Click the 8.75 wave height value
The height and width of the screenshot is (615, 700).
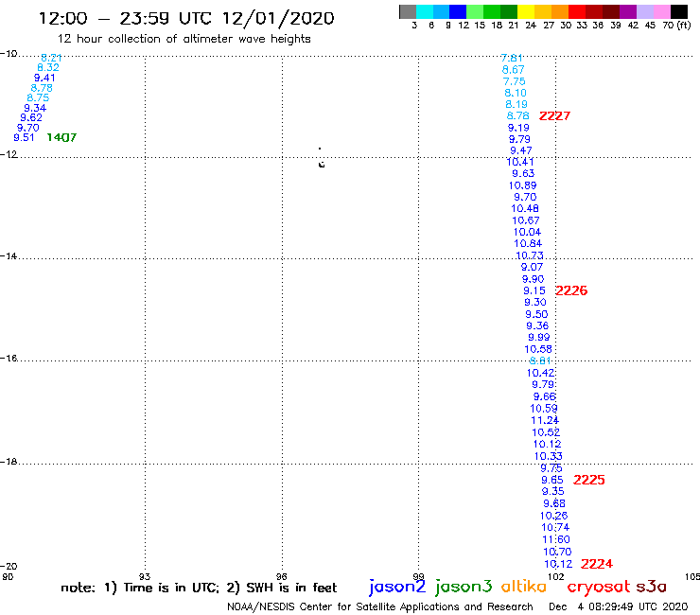(38, 98)
